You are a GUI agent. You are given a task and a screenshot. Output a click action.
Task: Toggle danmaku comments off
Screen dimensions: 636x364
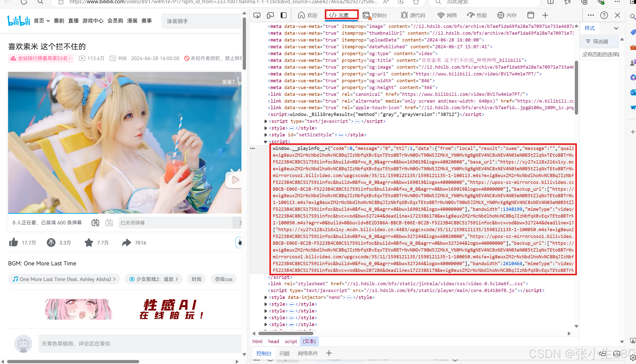[x=95, y=222]
